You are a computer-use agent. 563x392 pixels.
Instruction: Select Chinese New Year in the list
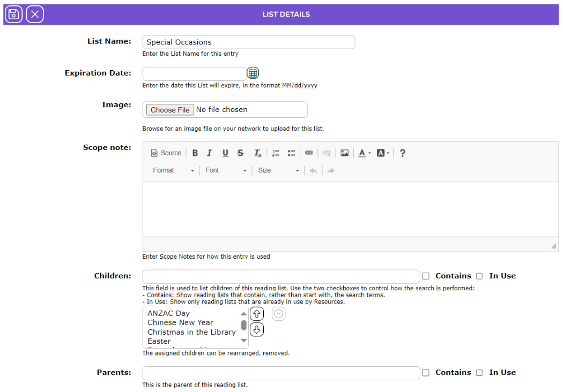click(x=180, y=323)
